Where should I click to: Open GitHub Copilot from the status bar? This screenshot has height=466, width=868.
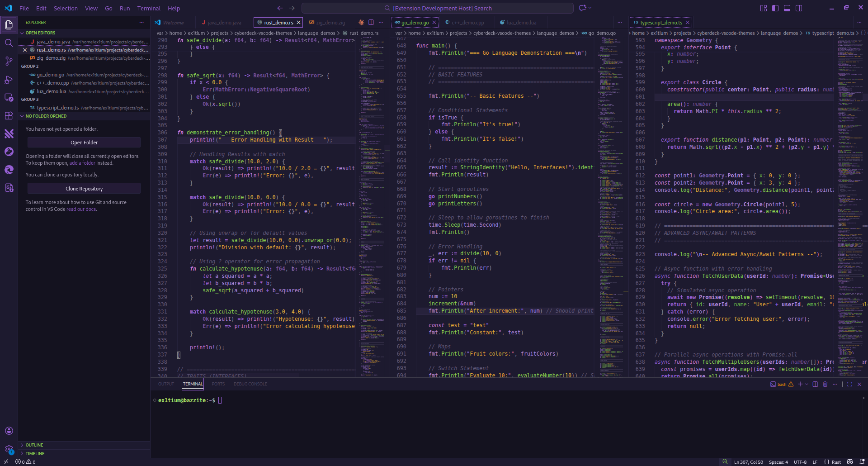pos(850,462)
